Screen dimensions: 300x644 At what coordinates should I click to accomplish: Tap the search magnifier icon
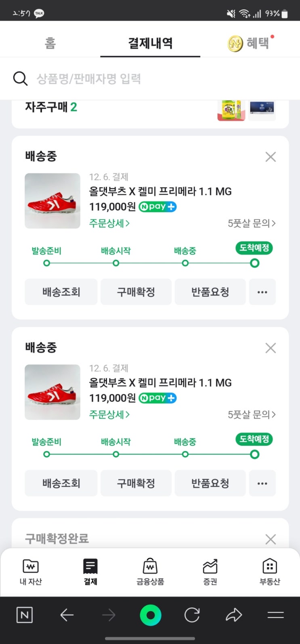[x=20, y=78]
